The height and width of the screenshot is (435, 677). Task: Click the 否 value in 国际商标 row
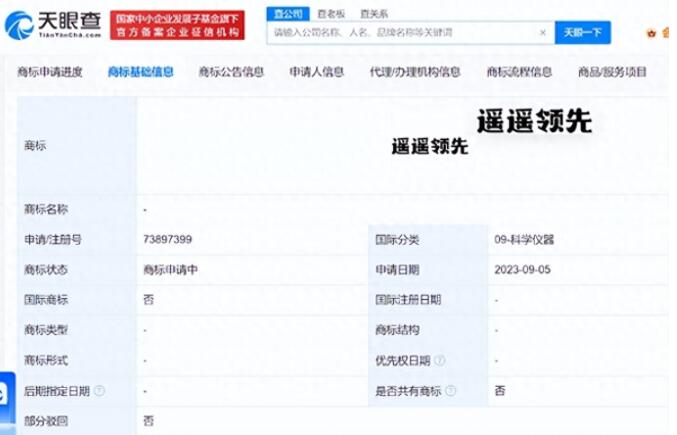point(148,299)
